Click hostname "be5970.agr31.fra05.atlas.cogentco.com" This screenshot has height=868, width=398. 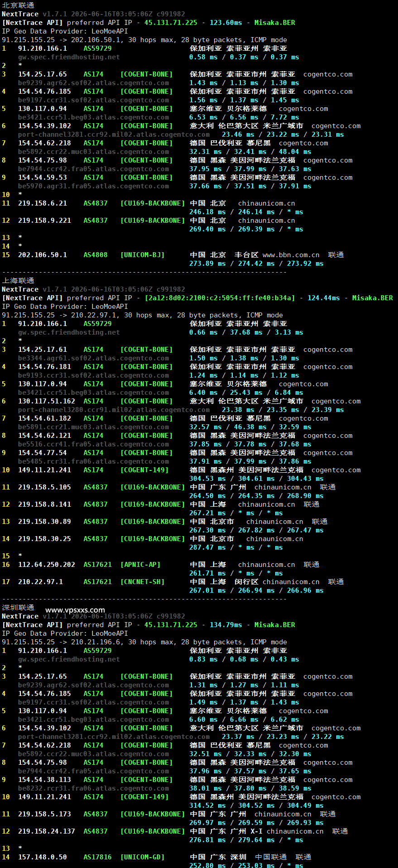tap(93, 186)
